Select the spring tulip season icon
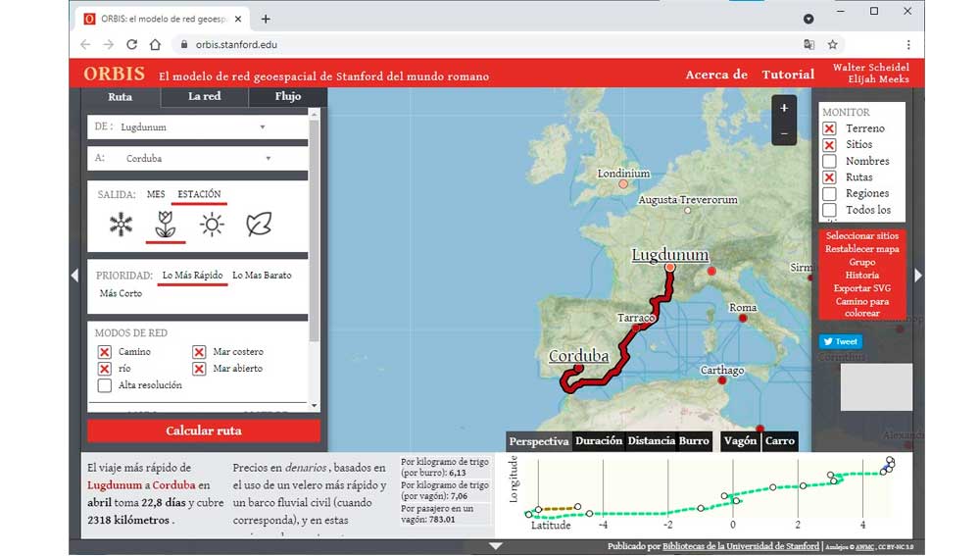This screenshot has height=556, width=980. (165, 225)
